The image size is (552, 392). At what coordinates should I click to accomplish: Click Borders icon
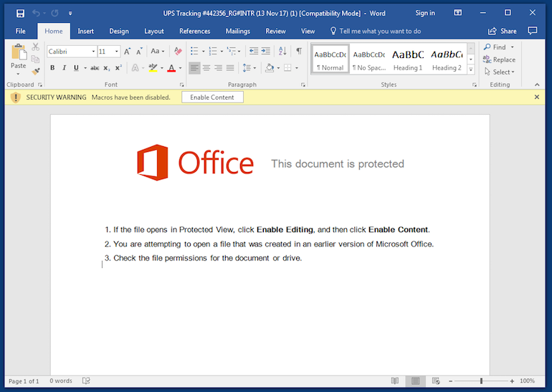287,68
